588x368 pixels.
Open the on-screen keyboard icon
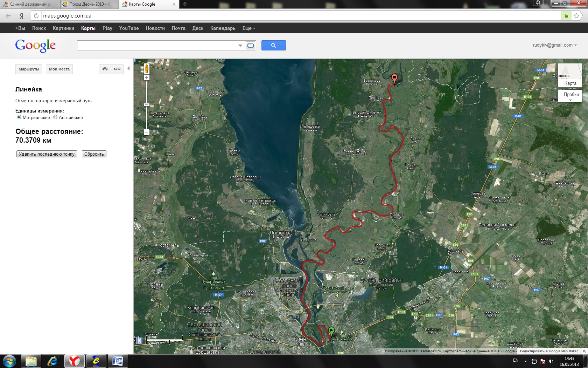click(250, 46)
